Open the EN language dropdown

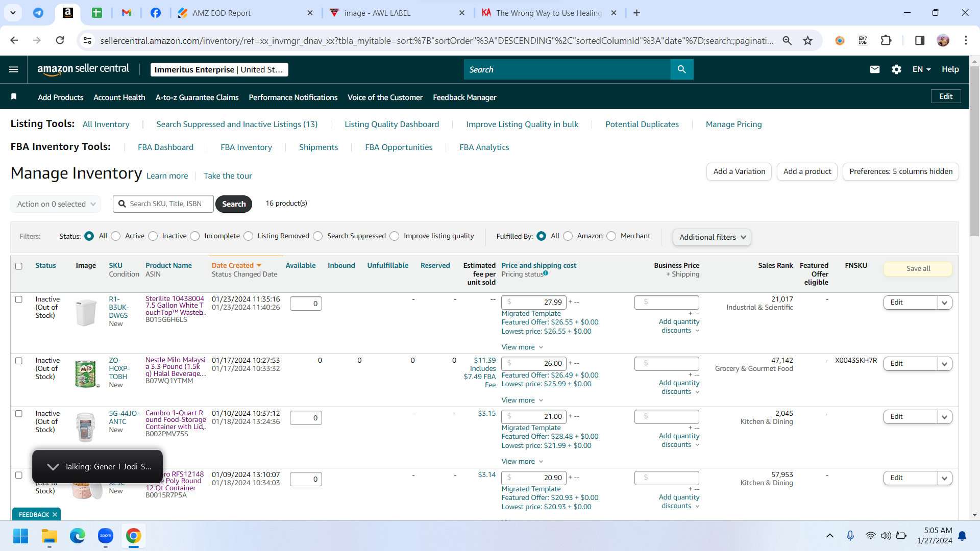pos(922,69)
